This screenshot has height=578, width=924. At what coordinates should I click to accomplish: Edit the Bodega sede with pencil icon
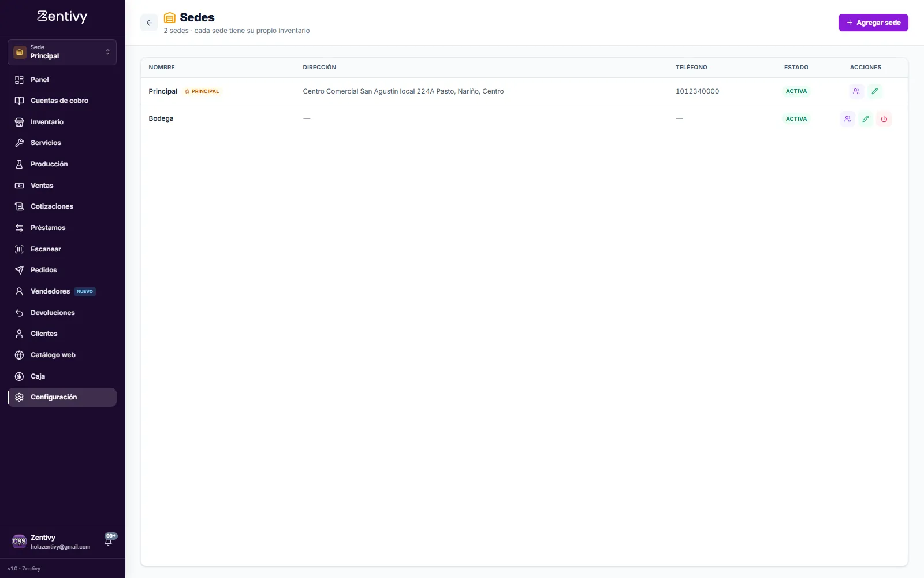pos(865,119)
